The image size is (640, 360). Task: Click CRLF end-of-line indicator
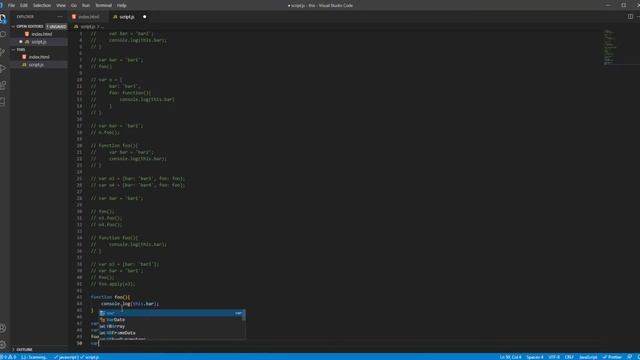(x=569, y=357)
